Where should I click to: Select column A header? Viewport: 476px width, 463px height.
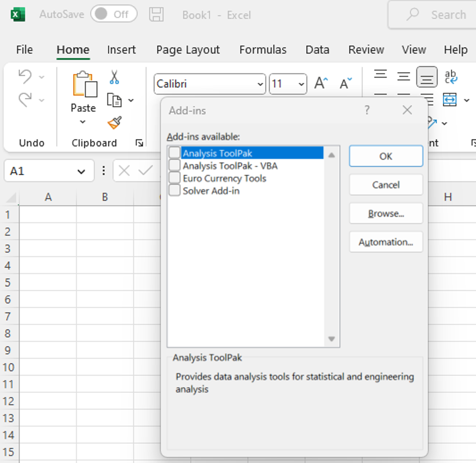tap(48, 197)
